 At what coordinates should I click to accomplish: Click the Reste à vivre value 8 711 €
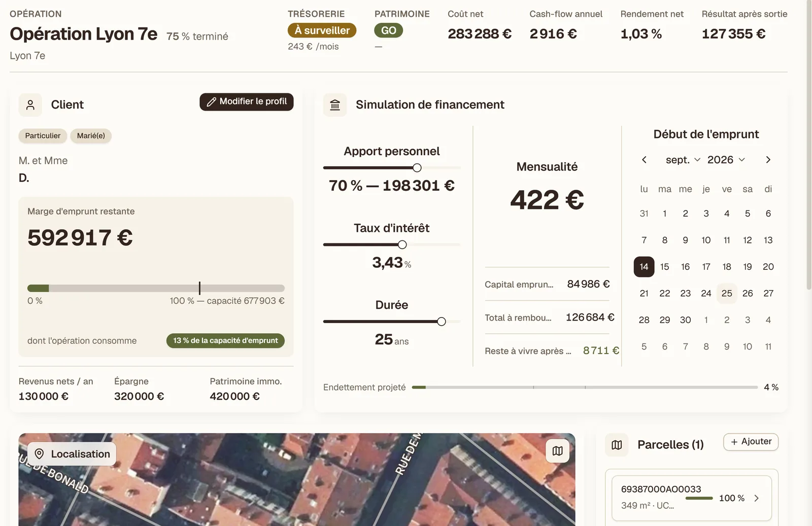pos(601,350)
